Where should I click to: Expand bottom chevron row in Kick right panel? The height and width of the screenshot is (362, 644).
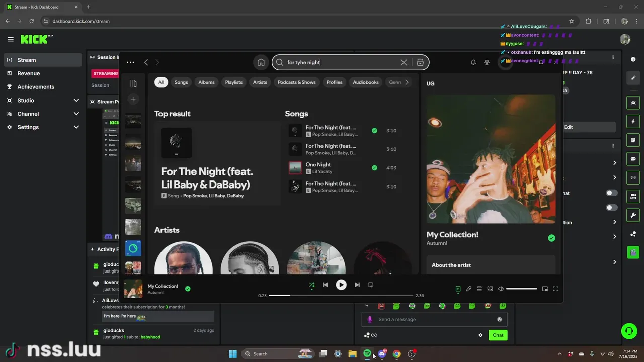pos(614,262)
